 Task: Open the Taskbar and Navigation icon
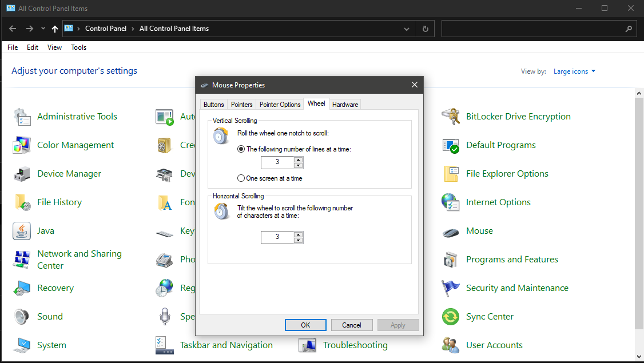(x=165, y=345)
